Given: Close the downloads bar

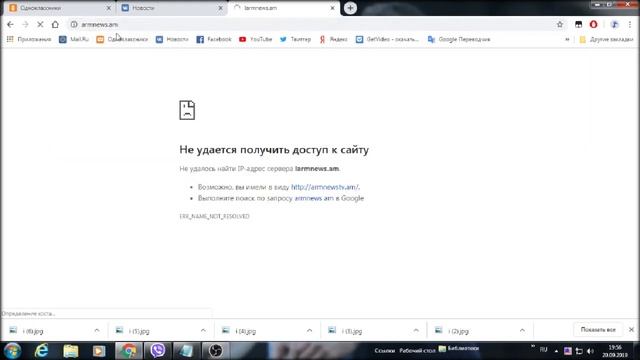Looking at the screenshot, I should tap(631, 330).
